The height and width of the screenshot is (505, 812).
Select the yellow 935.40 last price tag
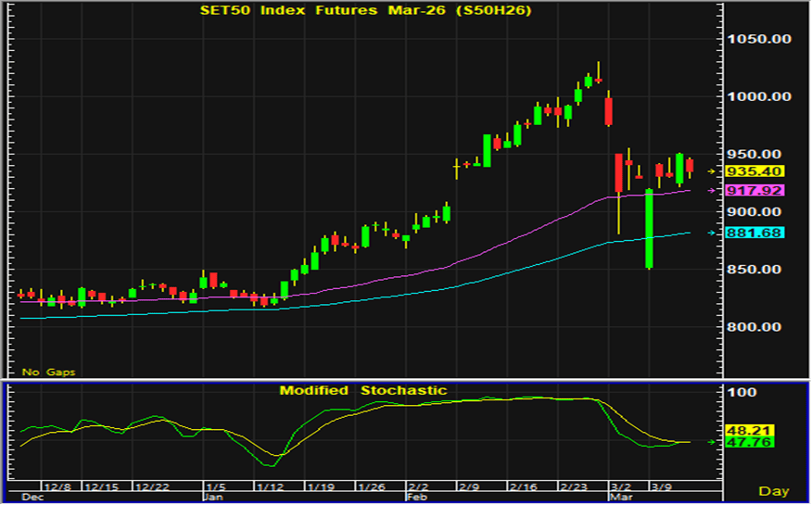[755, 171]
